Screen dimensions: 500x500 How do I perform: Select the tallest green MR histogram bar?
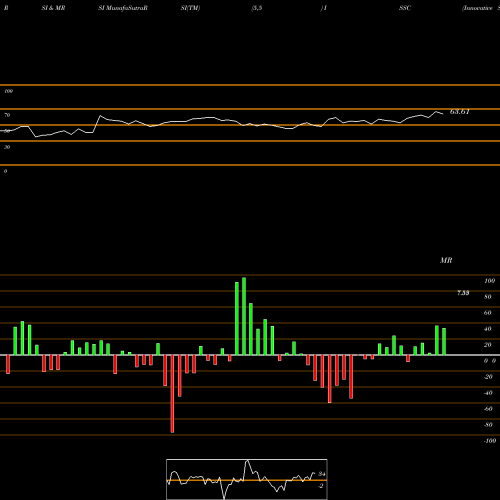coord(244,316)
